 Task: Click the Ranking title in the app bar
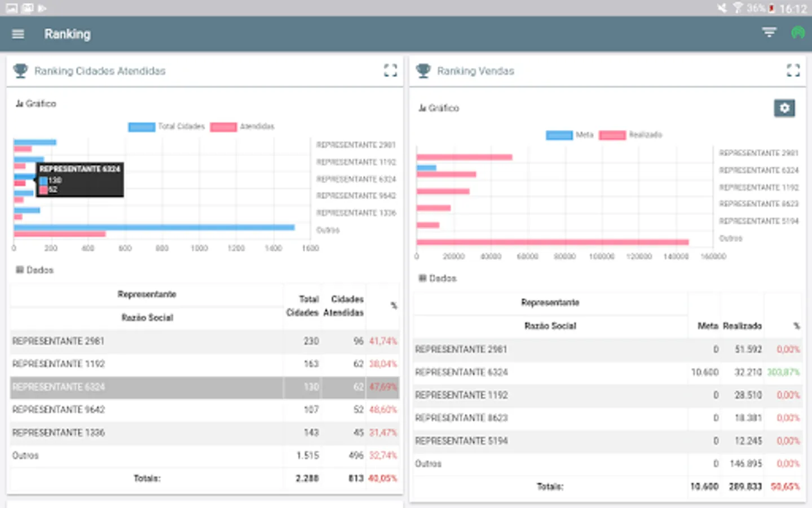[68, 34]
